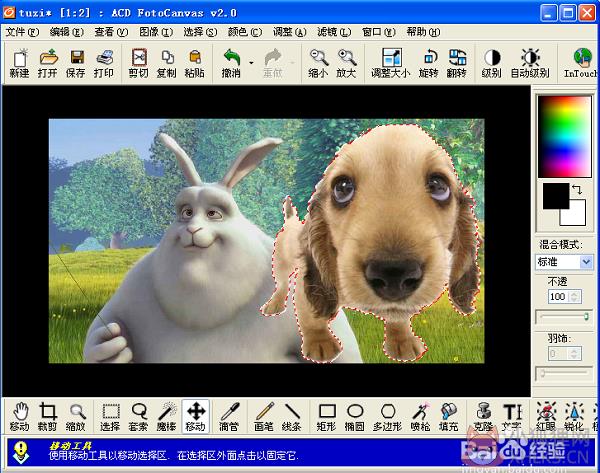Screen dimensions: 600x473
Task: Open the 图像(I) menu
Action: 156,32
